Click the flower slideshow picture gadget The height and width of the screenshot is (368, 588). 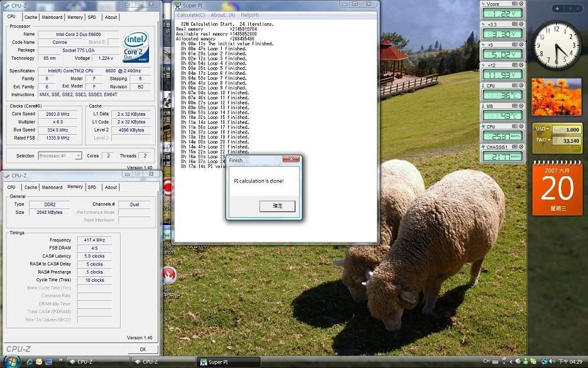pos(556,97)
